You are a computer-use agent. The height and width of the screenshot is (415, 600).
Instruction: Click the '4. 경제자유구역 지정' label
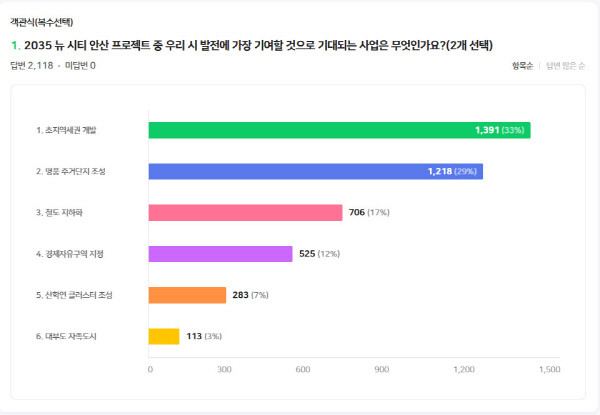click(70, 254)
